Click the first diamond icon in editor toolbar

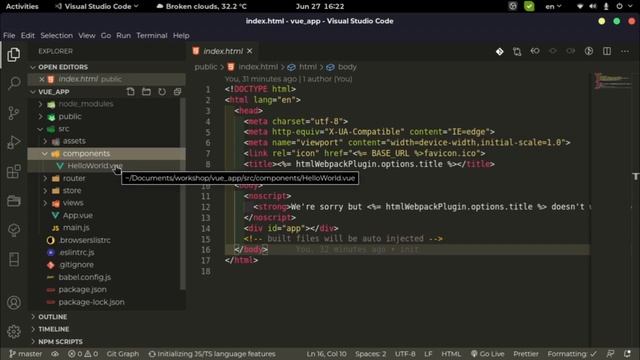pyautogui.click(x=500, y=51)
